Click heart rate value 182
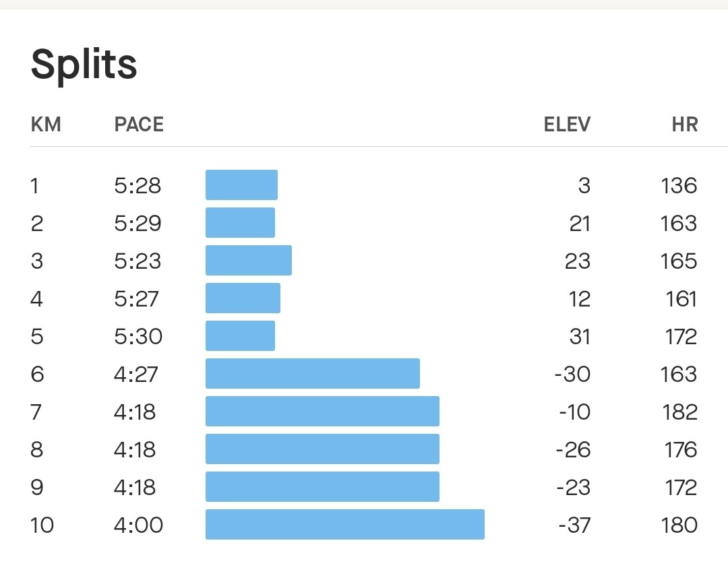Image resolution: width=728 pixels, height=582 pixels. point(679,412)
